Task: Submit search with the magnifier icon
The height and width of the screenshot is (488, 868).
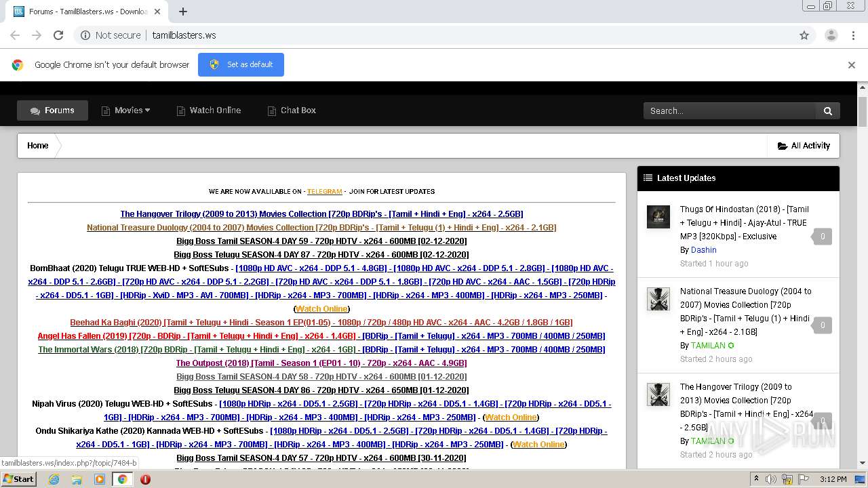Action: click(828, 110)
